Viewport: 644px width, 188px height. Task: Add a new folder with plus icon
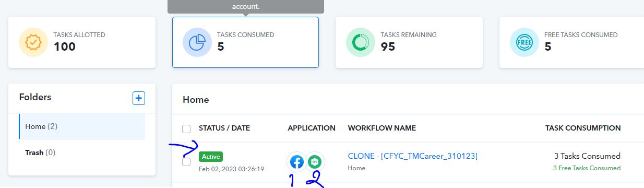[139, 98]
